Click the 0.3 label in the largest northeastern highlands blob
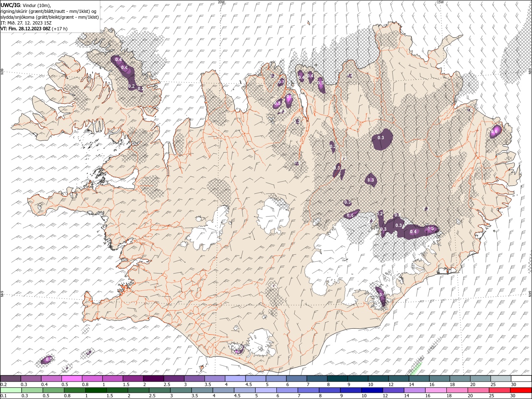This screenshot has height=399, width=532. tap(381, 138)
